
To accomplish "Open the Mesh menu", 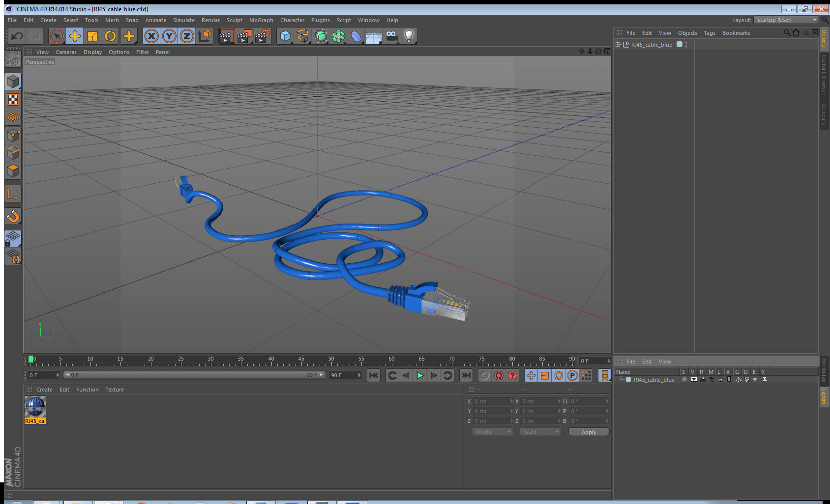I will click(x=112, y=20).
